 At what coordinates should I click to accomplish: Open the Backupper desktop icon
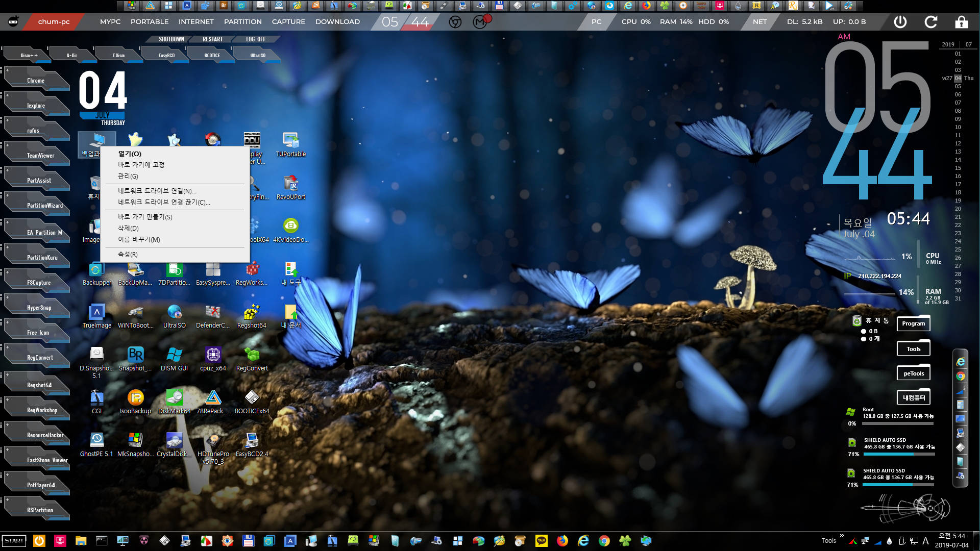coord(96,273)
